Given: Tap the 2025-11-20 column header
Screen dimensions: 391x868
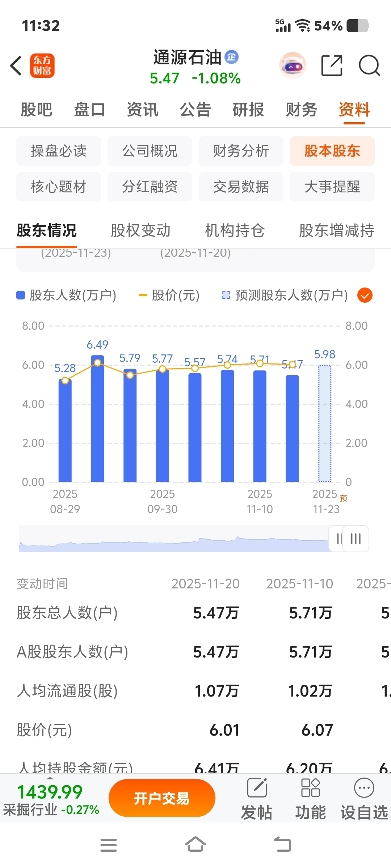Looking at the screenshot, I should (206, 583).
